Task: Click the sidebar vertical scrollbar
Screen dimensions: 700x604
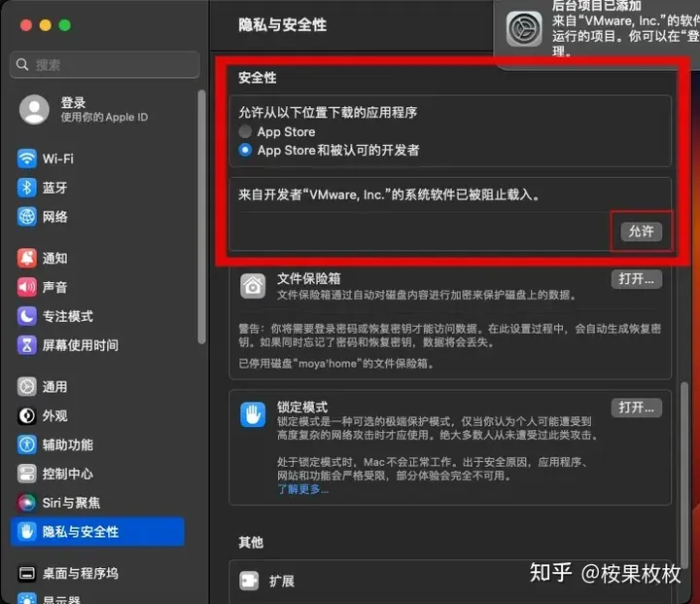Action: pyautogui.click(x=201, y=217)
